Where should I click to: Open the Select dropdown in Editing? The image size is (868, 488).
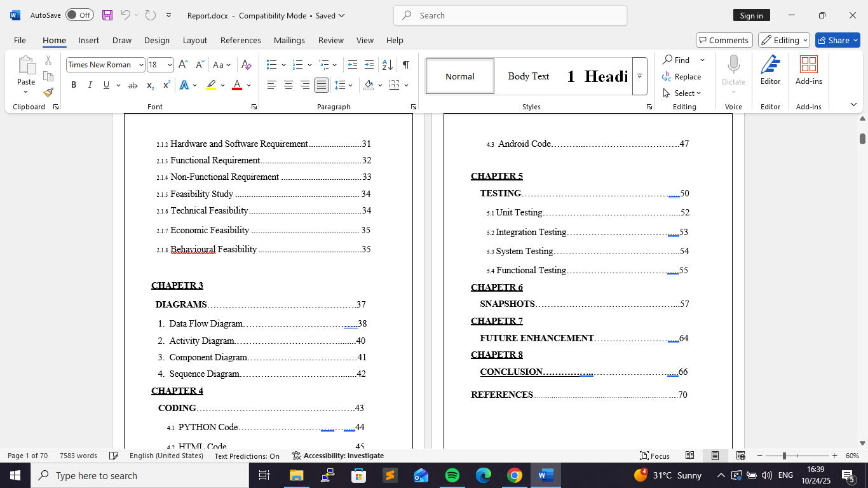[x=682, y=93]
